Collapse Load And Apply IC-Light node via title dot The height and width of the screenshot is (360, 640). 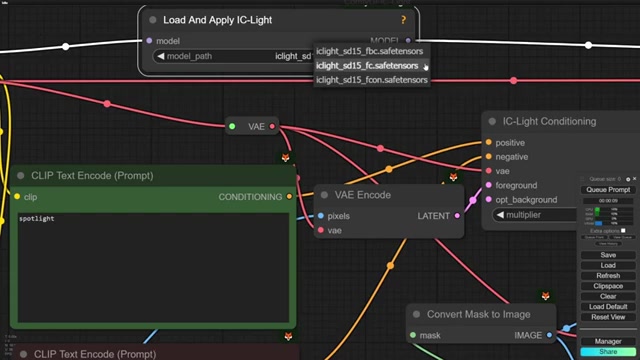[x=153, y=20]
